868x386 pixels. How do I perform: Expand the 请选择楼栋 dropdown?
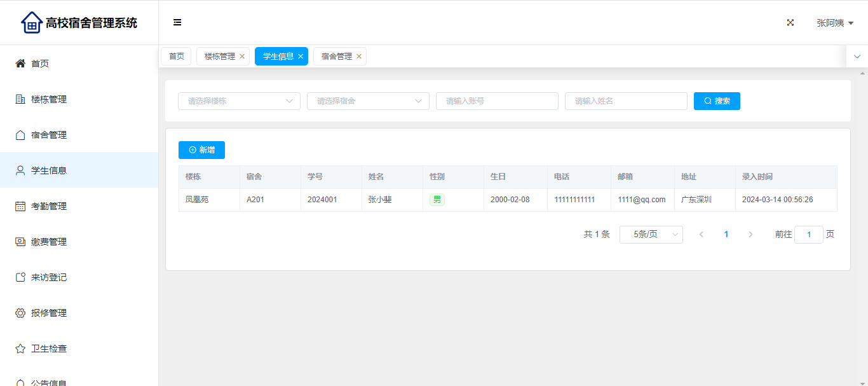pos(239,101)
